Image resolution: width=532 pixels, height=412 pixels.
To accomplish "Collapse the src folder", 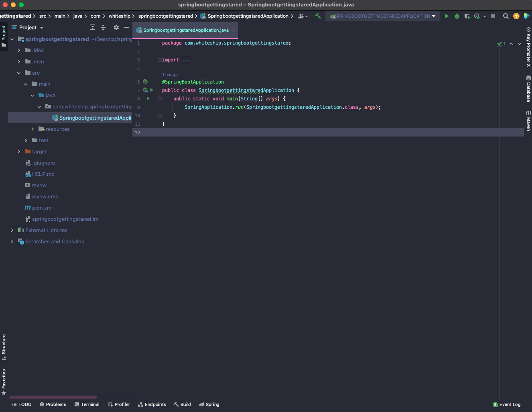I will pos(19,73).
